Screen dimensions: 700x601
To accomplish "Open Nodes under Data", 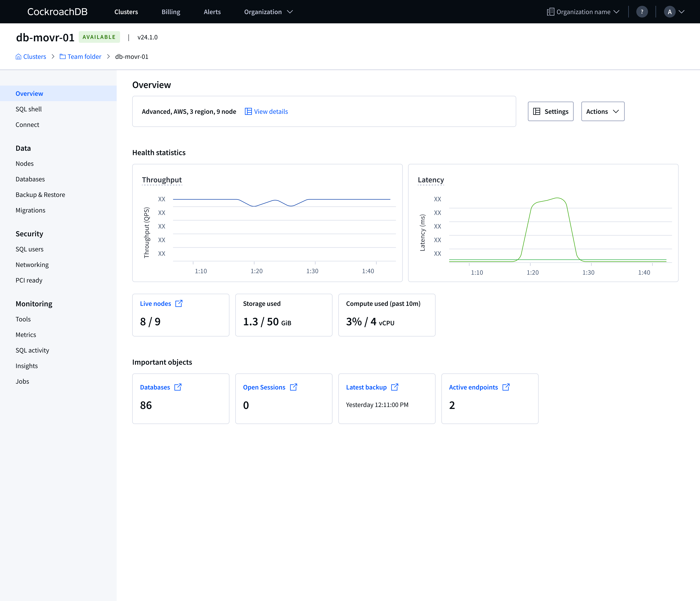I will pyautogui.click(x=25, y=164).
